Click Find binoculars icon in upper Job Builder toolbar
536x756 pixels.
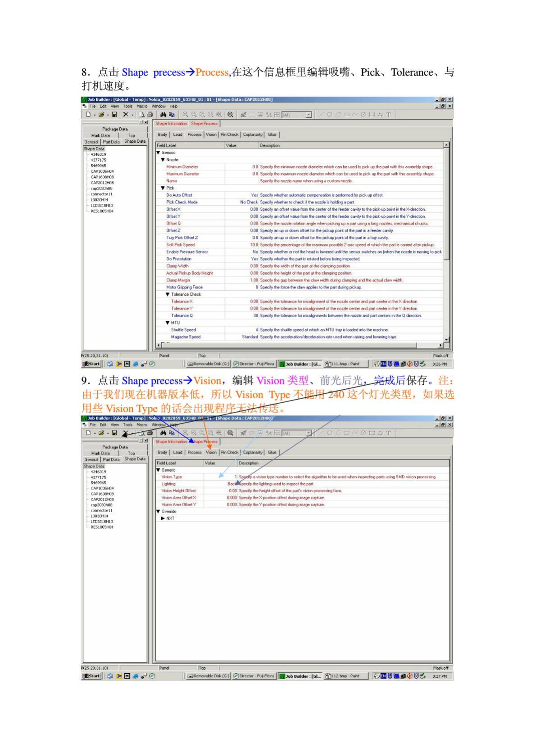[164, 115]
